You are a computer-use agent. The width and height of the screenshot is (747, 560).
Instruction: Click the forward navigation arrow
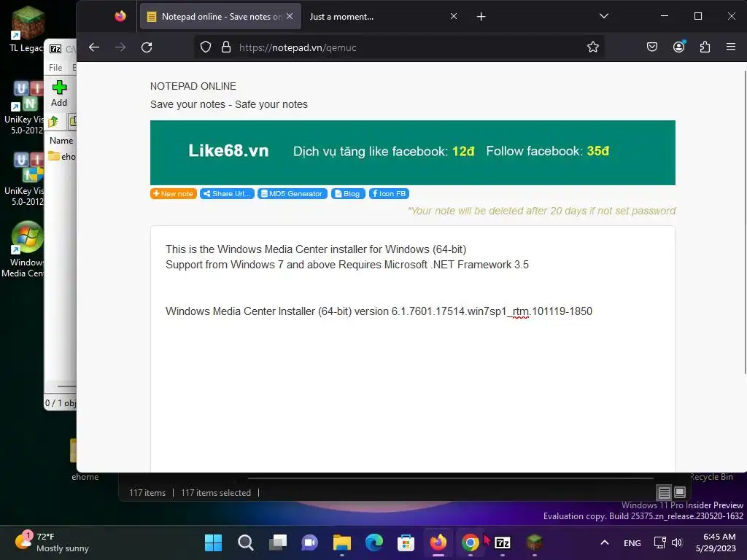(x=120, y=47)
